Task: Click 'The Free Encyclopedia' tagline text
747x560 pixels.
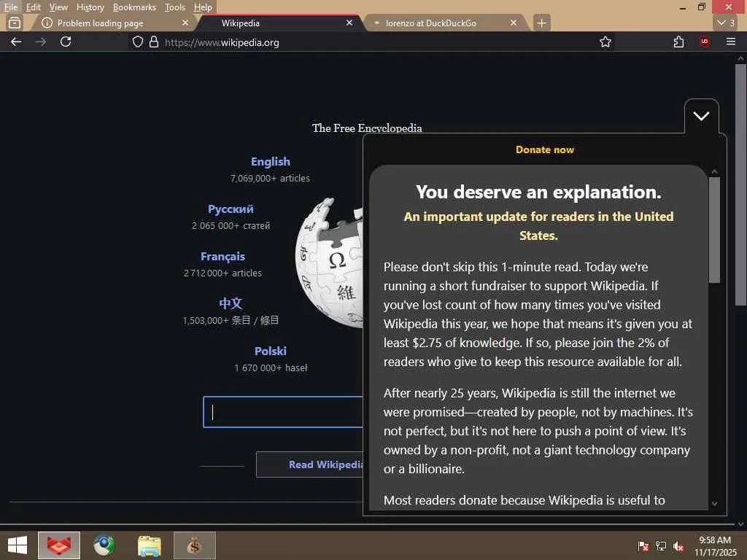Action: pos(367,128)
